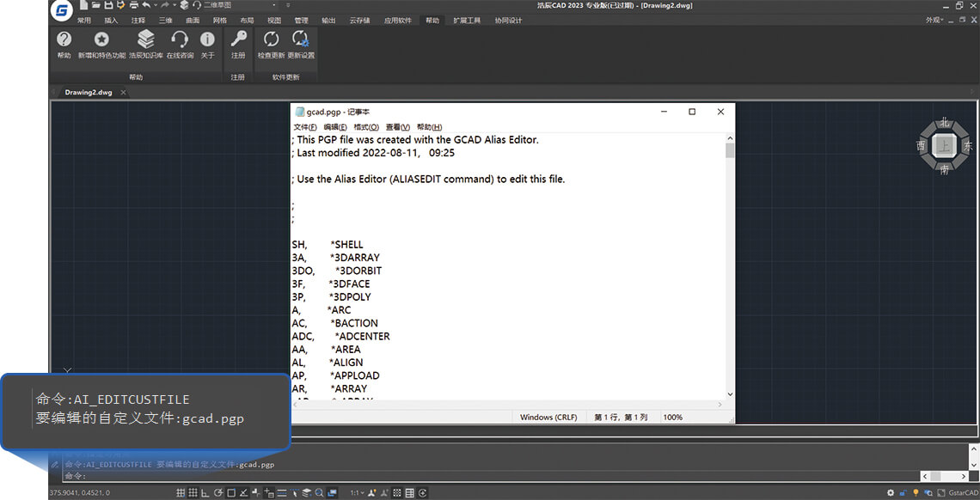Toggle object snap tracking icon
The image size is (980, 500).
pyautogui.click(x=244, y=492)
